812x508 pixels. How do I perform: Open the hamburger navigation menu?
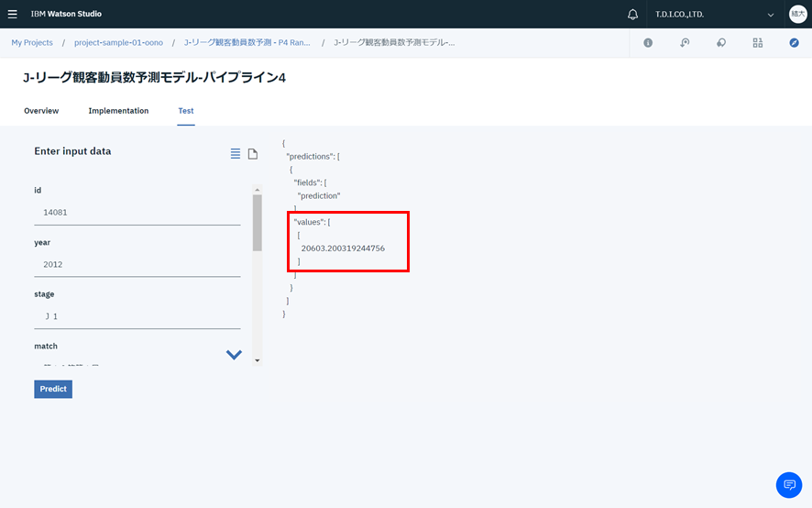(13, 14)
